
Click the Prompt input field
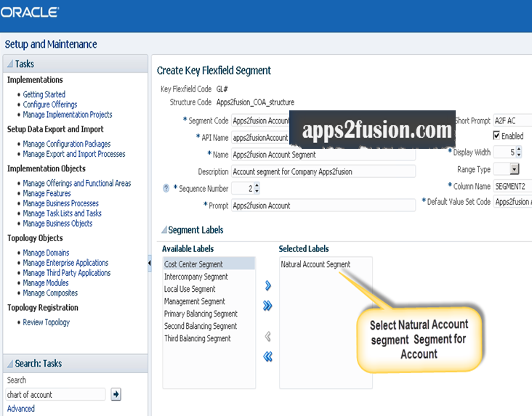323,205
